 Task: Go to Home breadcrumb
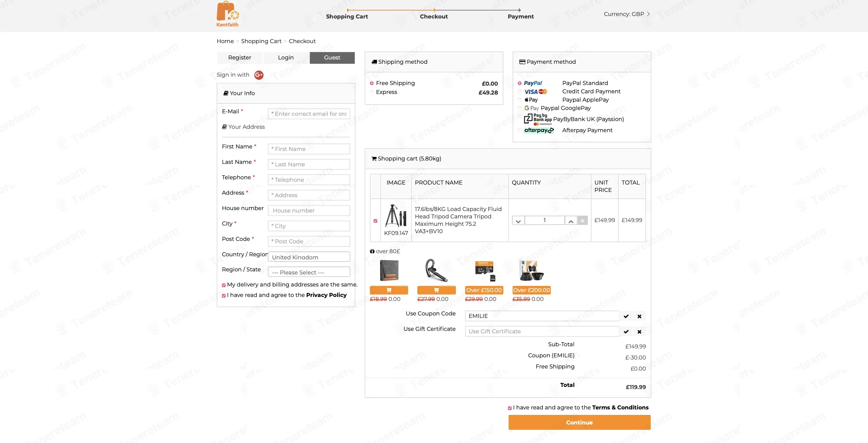225,41
